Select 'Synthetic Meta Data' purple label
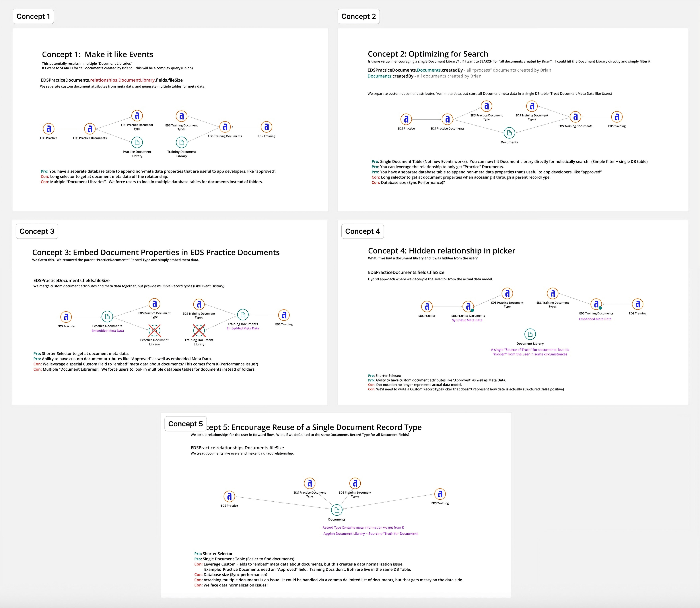 [467, 320]
